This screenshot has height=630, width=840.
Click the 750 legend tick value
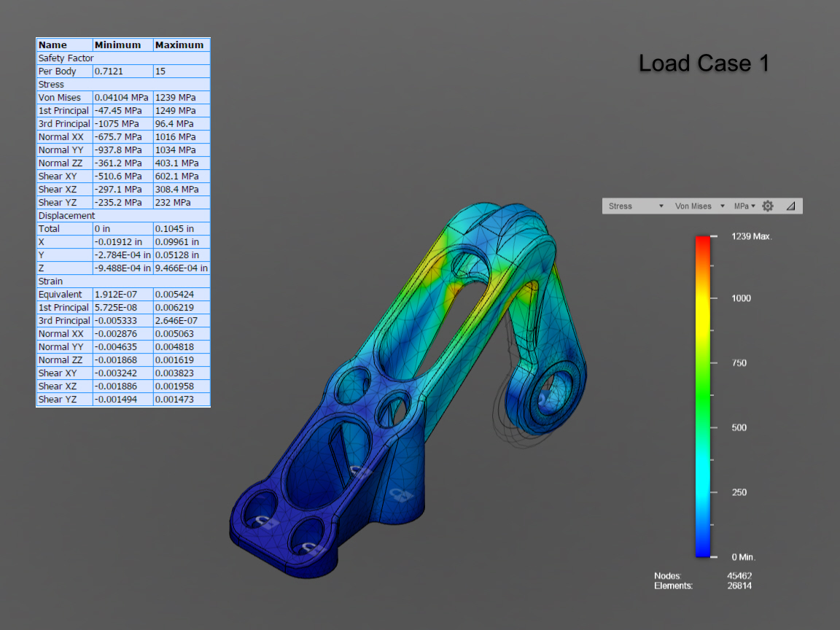tap(739, 363)
